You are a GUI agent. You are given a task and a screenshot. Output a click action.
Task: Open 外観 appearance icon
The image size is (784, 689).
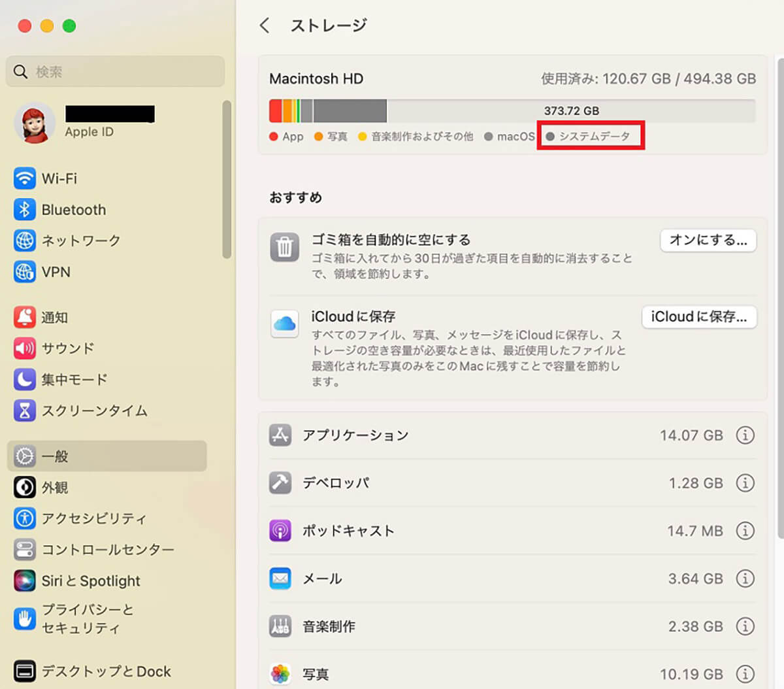[25, 487]
